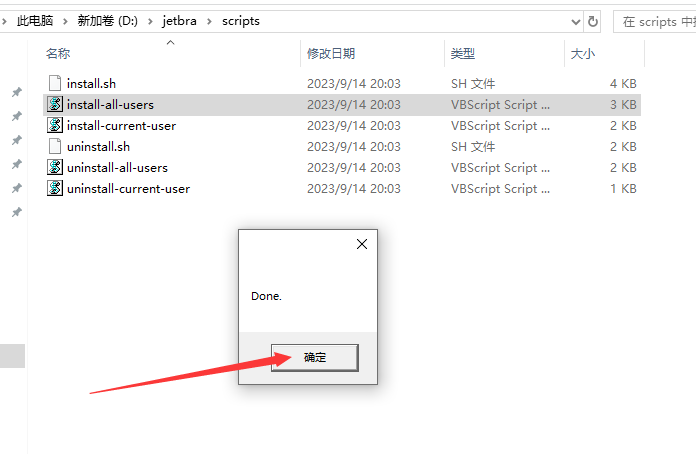The height and width of the screenshot is (454, 696).
Task: Click the SH 文件 type of uninstall.sh
Action: tap(473, 146)
